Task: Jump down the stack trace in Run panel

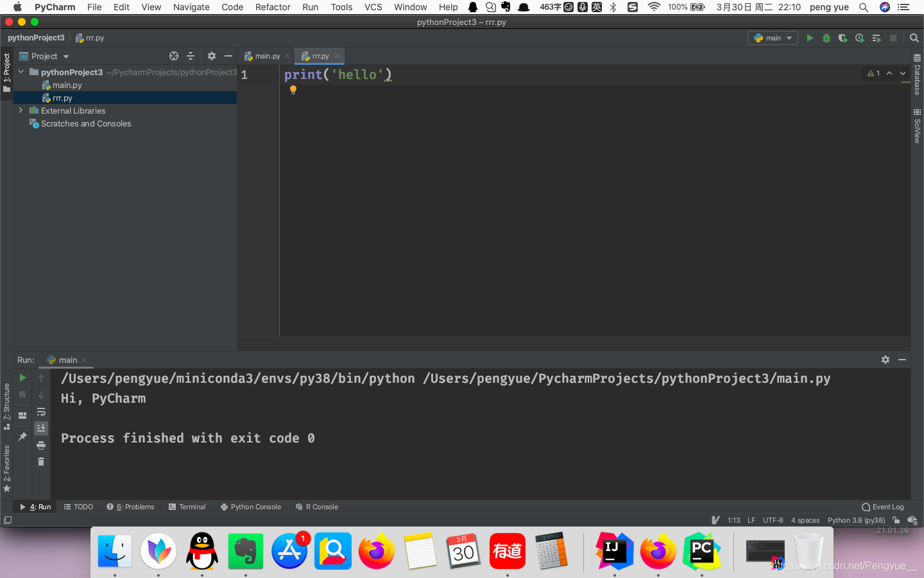Action: click(x=41, y=394)
